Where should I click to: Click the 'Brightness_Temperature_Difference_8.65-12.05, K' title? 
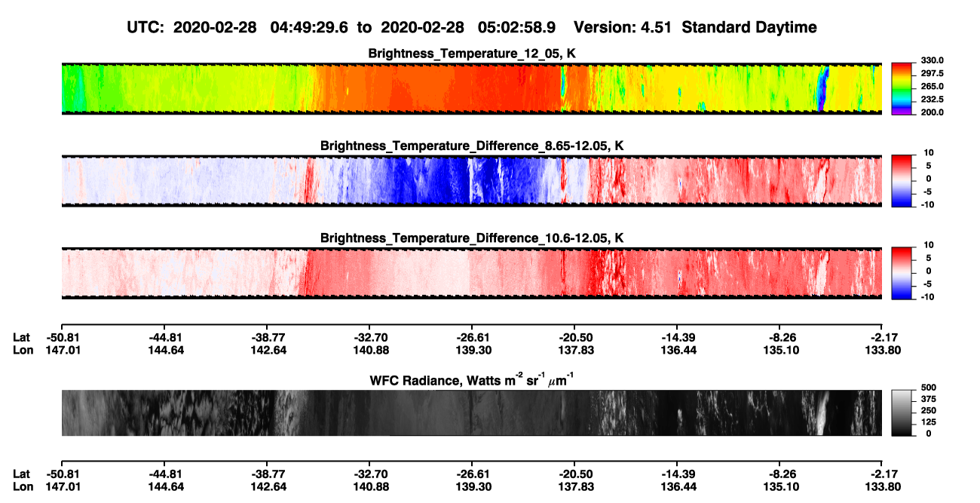click(472, 146)
